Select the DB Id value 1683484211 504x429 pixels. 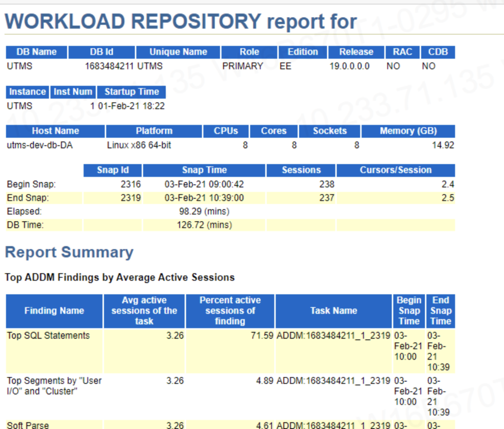(109, 66)
